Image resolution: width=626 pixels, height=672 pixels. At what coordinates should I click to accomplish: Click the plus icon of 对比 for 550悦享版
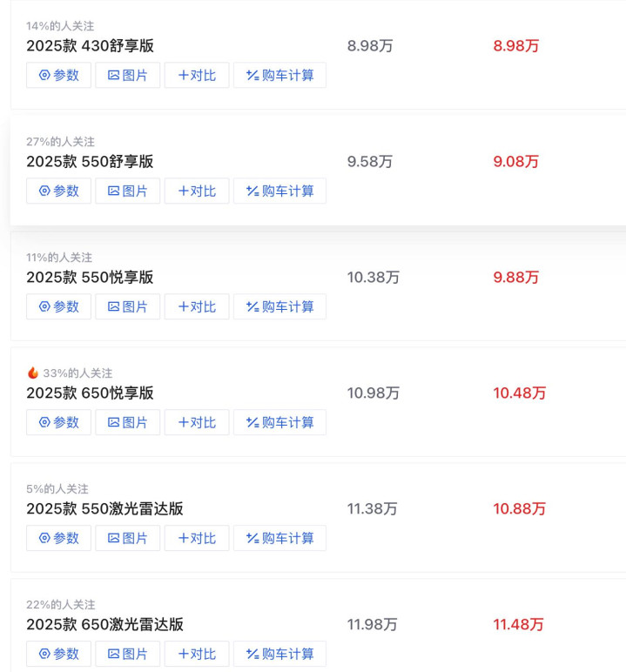tap(183, 307)
